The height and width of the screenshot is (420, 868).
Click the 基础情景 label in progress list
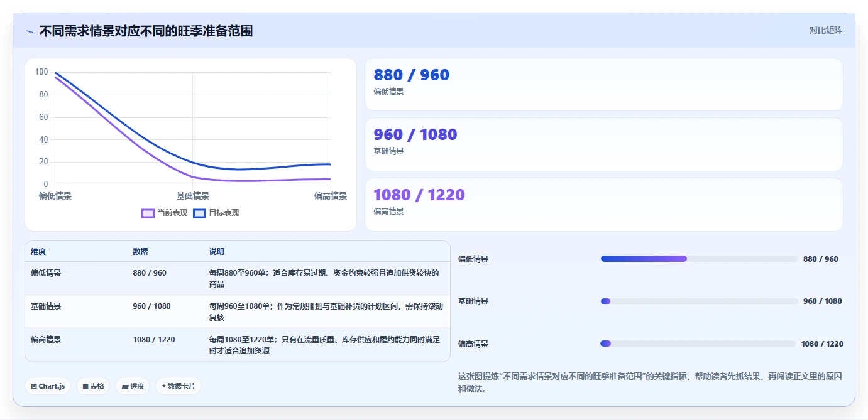[473, 301]
